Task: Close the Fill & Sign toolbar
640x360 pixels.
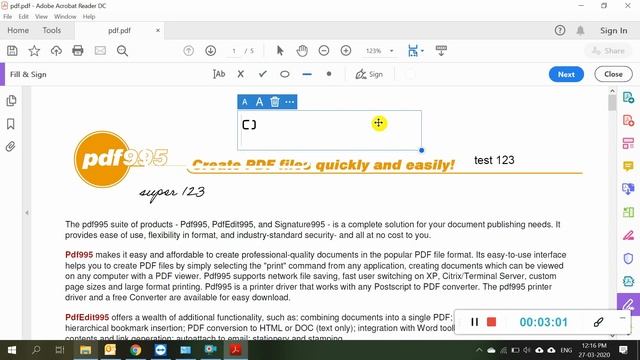Action: click(613, 74)
